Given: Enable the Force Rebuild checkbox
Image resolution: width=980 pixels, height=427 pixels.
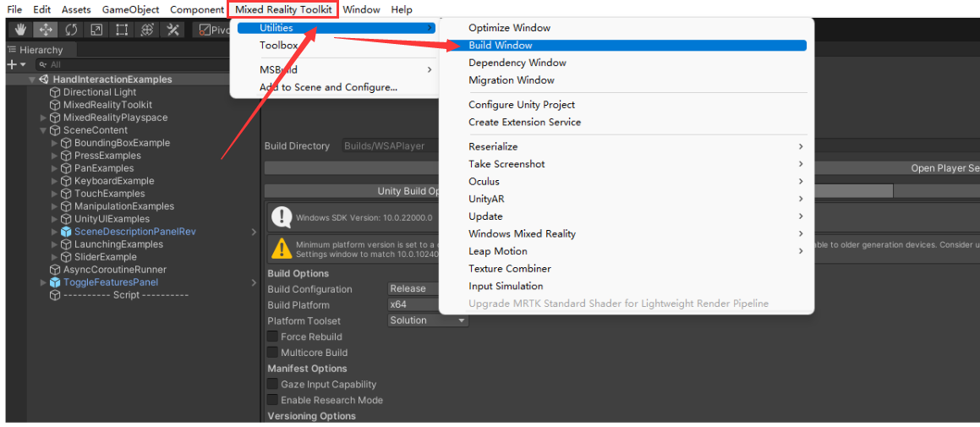Looking at the screenshot, I should (272, 337).
